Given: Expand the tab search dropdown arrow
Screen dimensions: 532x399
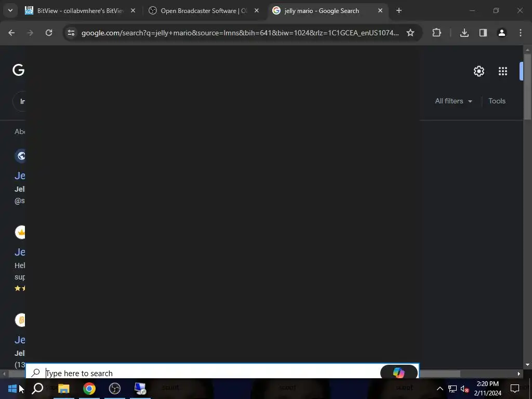Looking at the screenshot, I should (10, 10).
